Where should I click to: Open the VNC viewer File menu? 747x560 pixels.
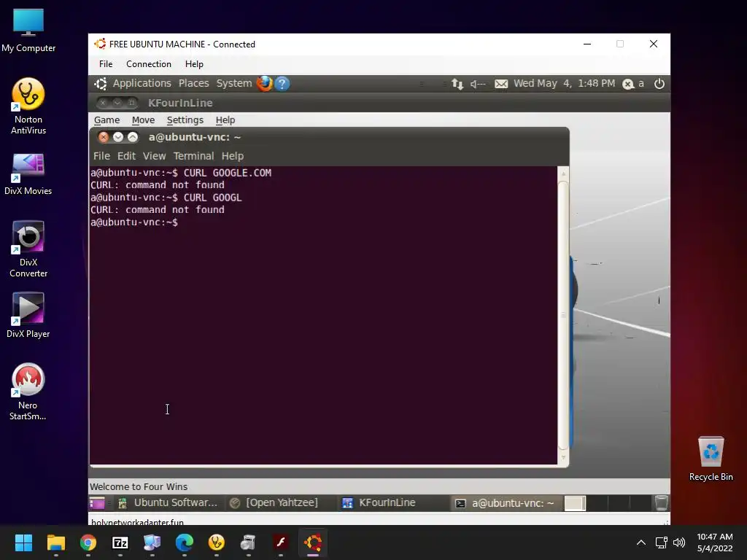pyautogui.click(x=106, y=64)
